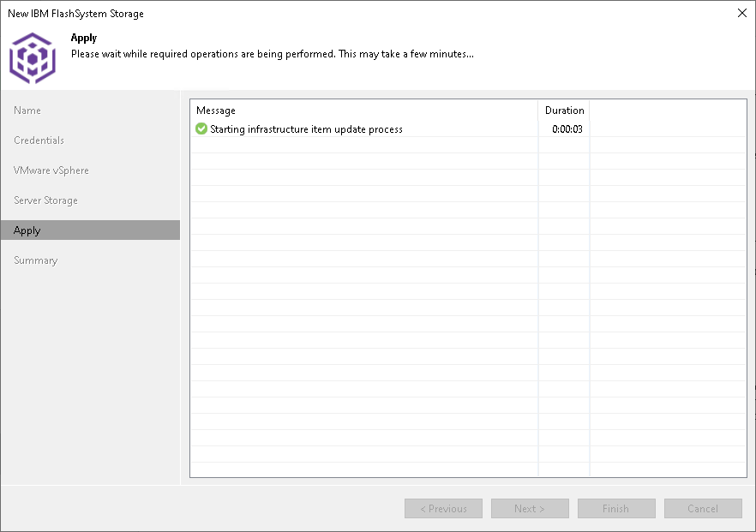Click 'Please wait while required operations' description
The image size is (756, 532).
click(x=273, y=54)
